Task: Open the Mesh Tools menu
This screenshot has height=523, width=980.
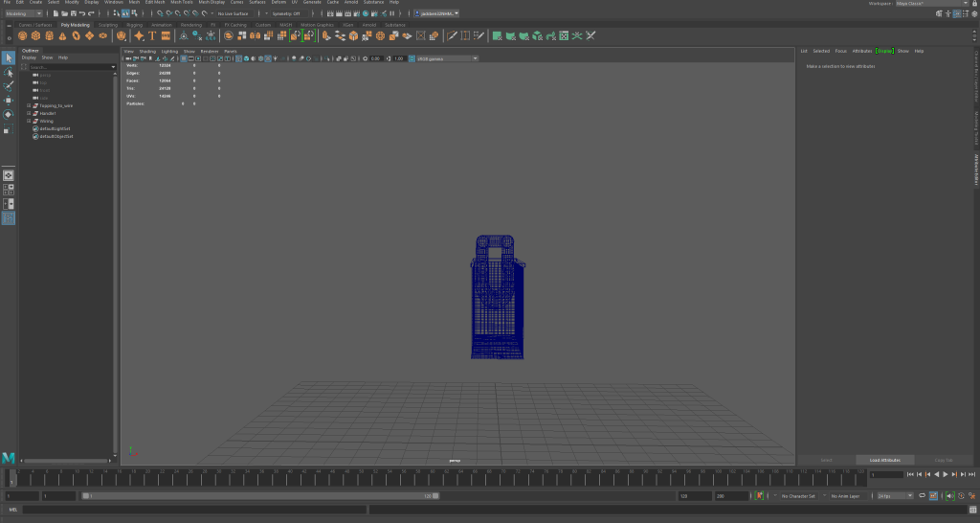Action: [x=181, y=3]
